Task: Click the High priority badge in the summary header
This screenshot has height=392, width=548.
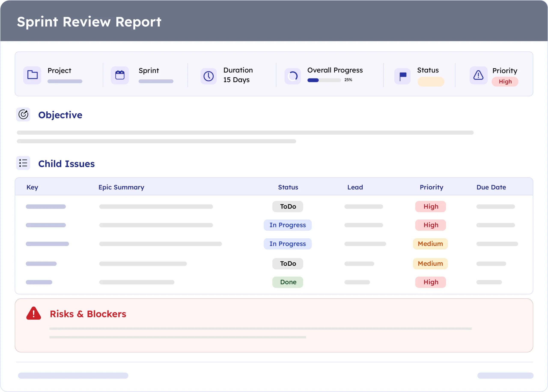Action: (505, 81)
